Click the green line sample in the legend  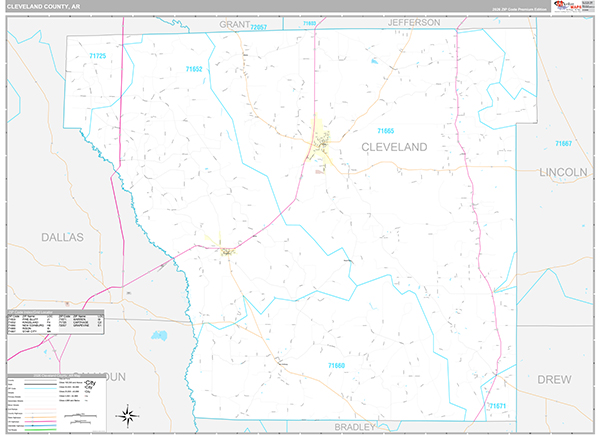(40, 429)
